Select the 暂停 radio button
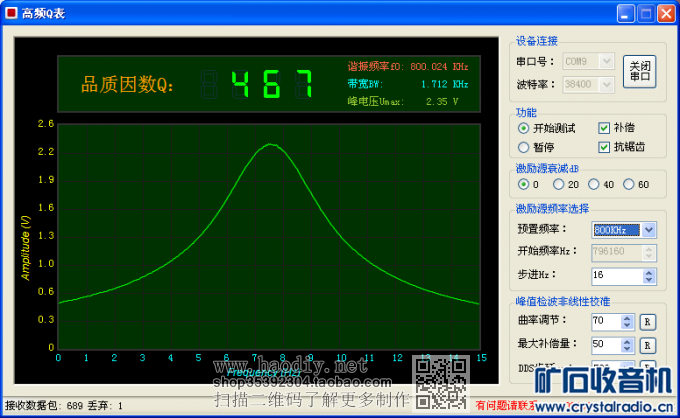Screen dimensions: 680x418 [x=524, y=147]
